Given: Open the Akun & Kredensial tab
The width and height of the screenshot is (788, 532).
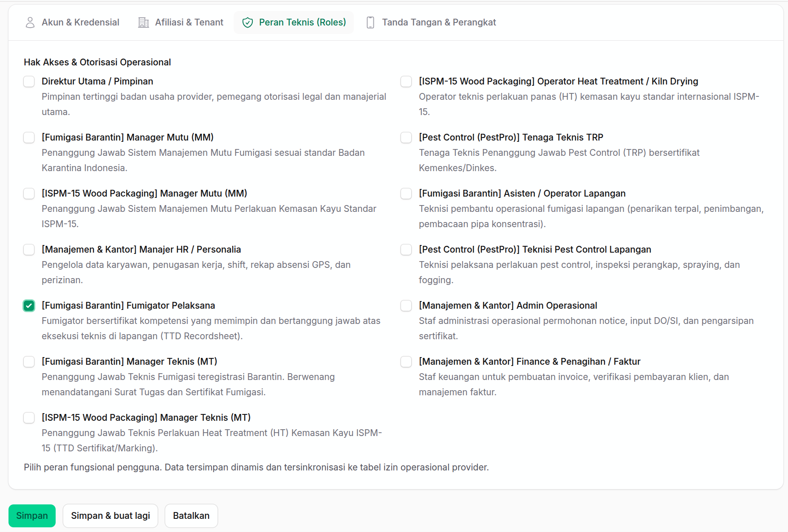Looking at the screenshot, I should tap(72, 23).
